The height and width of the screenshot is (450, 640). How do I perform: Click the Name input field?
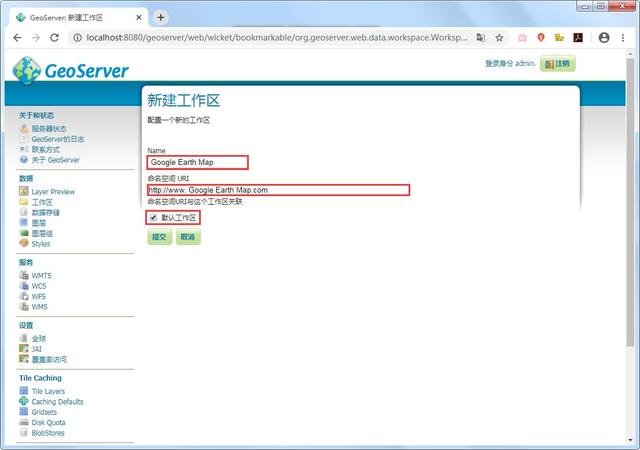tap(198, 162)
